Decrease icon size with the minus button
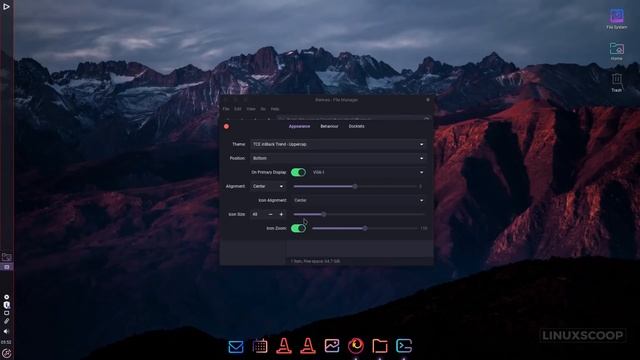 tap(270, 214)
